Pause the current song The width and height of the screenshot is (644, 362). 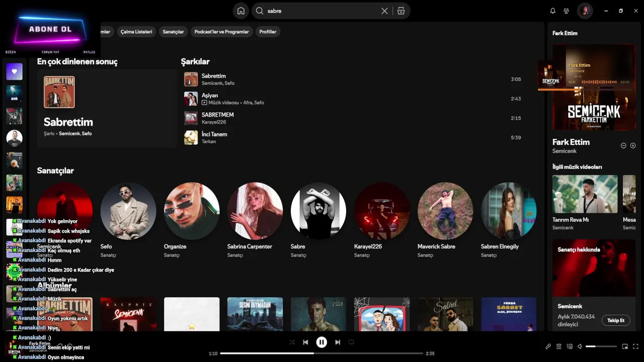321,342
